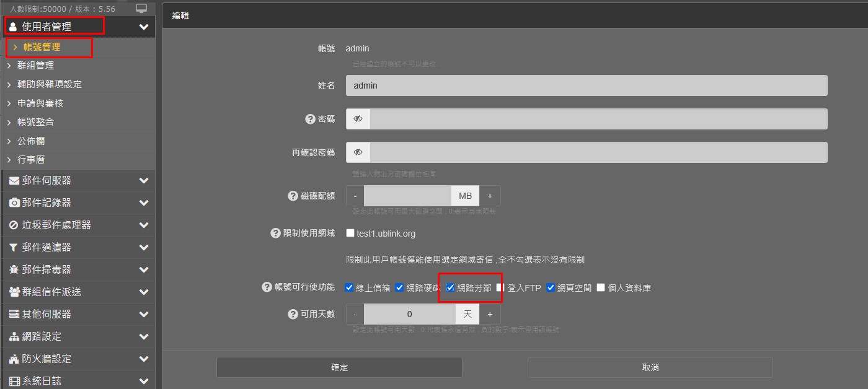868x389 pixels.
Task: Check the 個人資料庫 checkbox
Action: click(601, 287)
